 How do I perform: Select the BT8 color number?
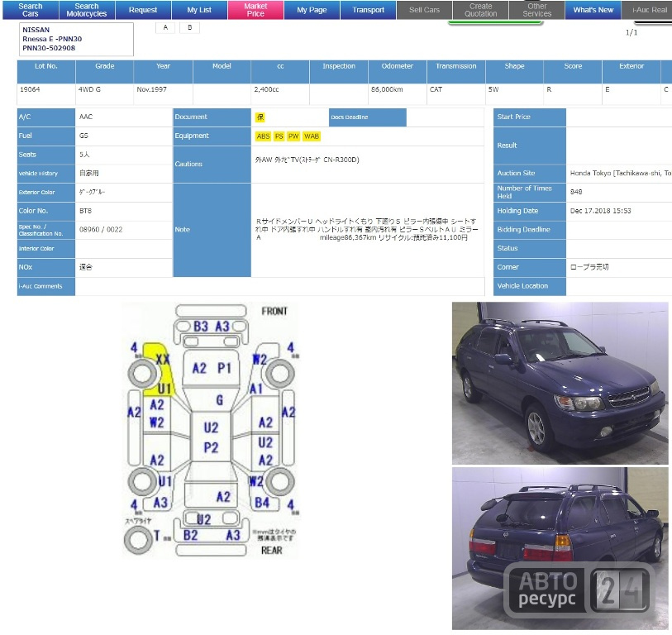tap(86, 211)
